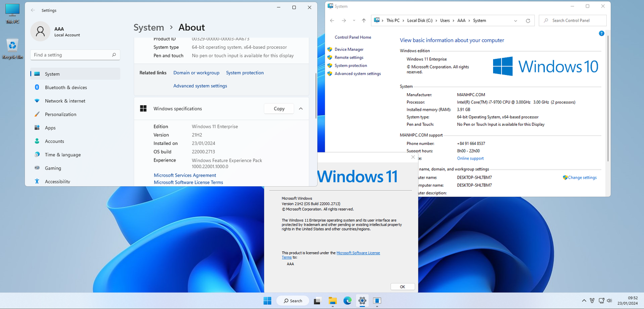Open Microsoft Services Agreement link

pyautogui.click(x=185, y=175)
